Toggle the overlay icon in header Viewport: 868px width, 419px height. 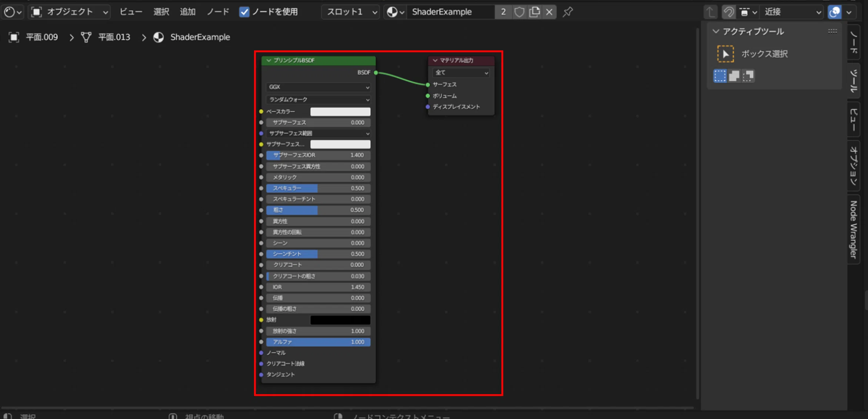tap(835, 12)
